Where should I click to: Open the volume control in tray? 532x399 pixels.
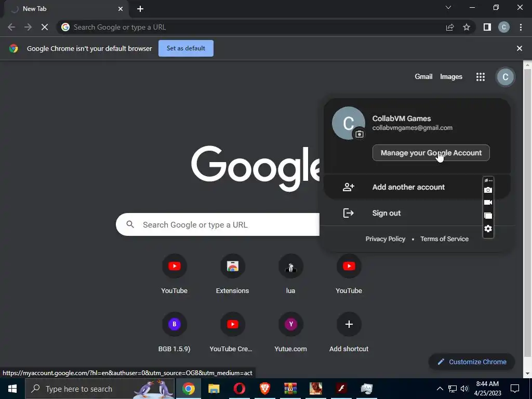point(465,389)
